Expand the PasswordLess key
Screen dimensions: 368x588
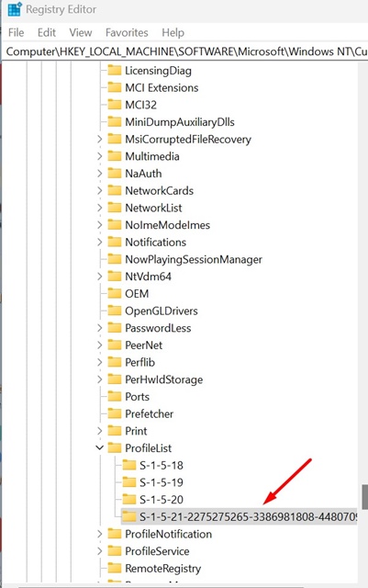pos(100,328)
